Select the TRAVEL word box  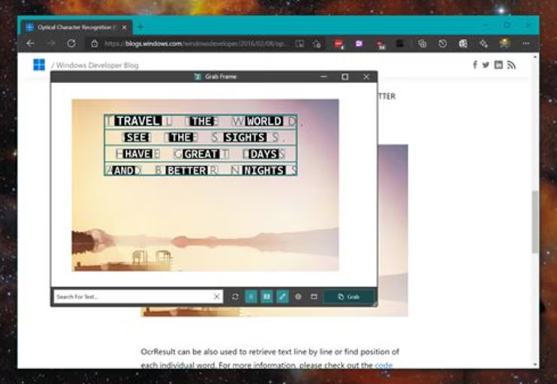tap(138, 121)
